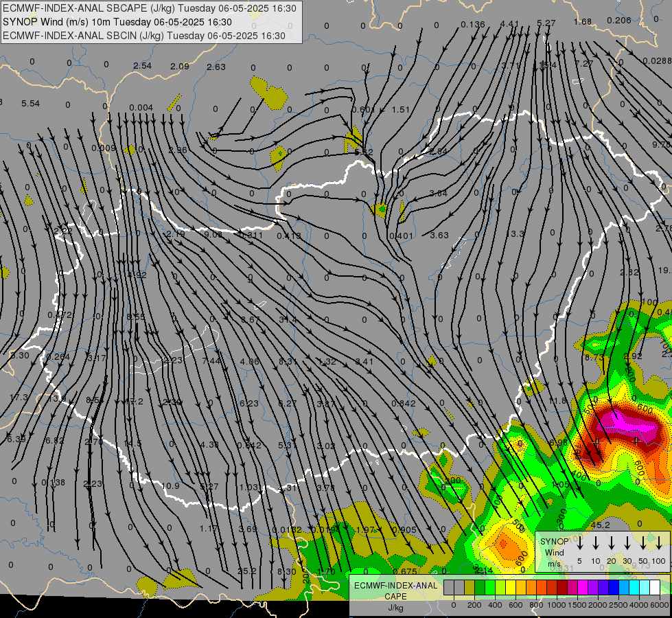Click the 30 m/s wind arrow in legend

tap(627, 543)
